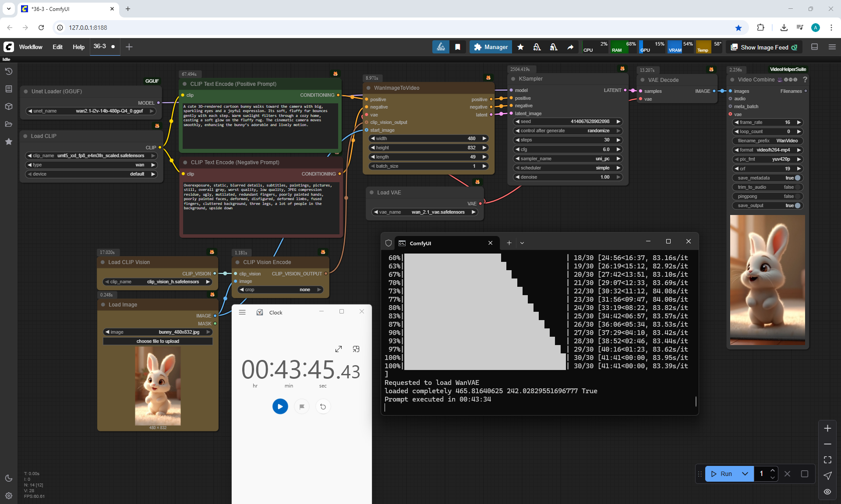841x504 pixels.
Task: Open vae_name selector in Load VAE
Action: coord(424,212)
